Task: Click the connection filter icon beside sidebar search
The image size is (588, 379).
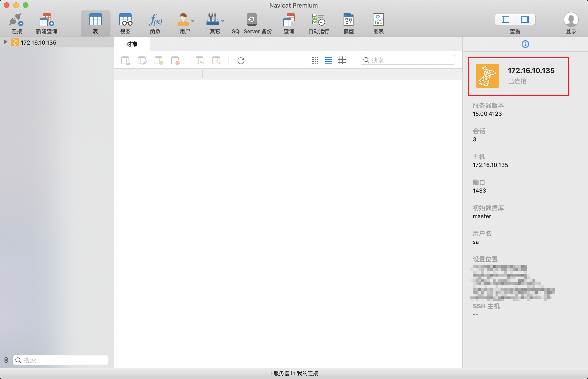Action: click(6, 360)
